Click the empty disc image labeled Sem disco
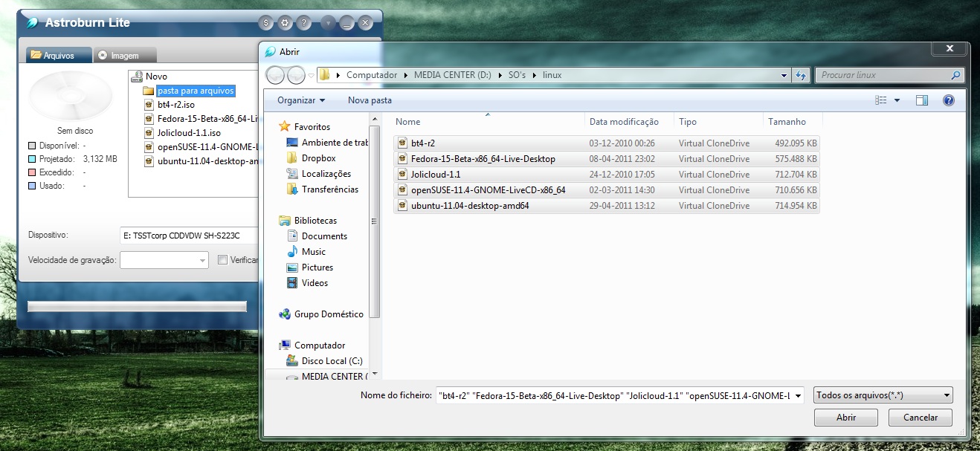Screen dimensions: 980x451 click(71, 97)
